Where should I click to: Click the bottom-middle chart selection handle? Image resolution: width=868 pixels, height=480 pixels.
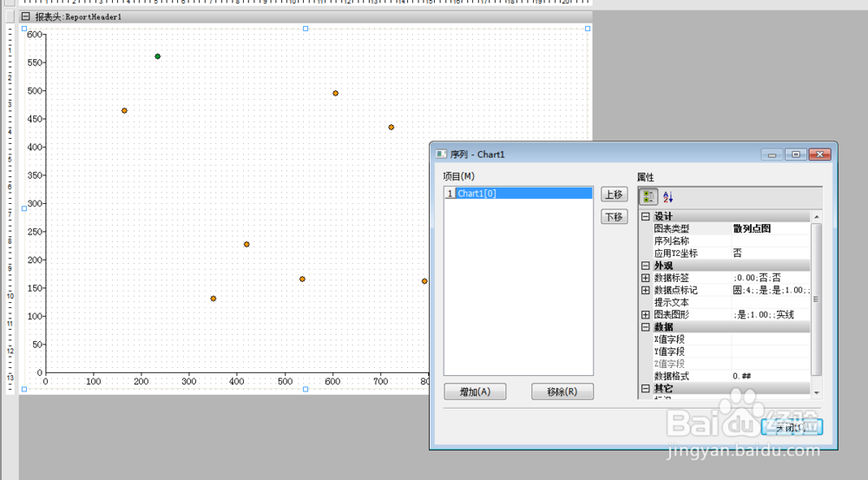pyautogui.click(x=306, y=389)
